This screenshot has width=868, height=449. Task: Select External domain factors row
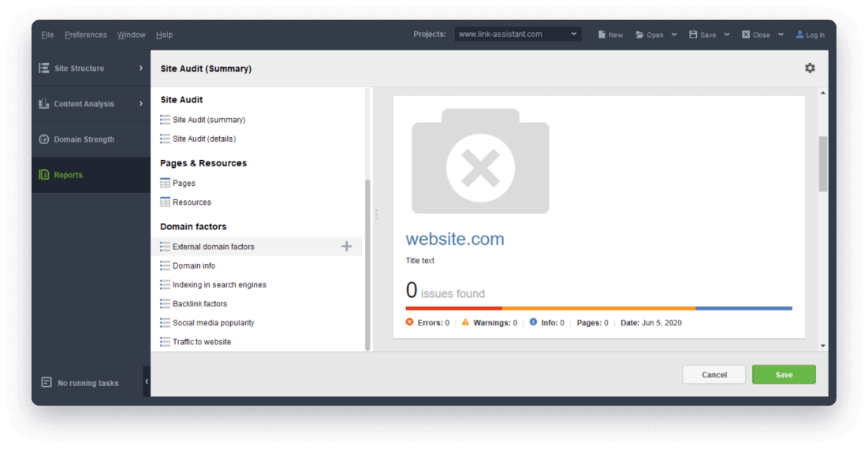point(256,247)
